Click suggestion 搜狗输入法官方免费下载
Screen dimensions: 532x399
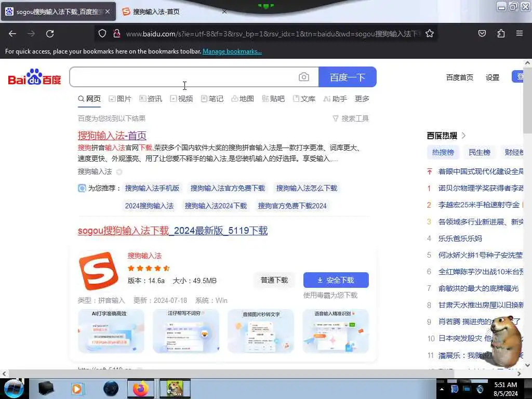coord(228,188)
